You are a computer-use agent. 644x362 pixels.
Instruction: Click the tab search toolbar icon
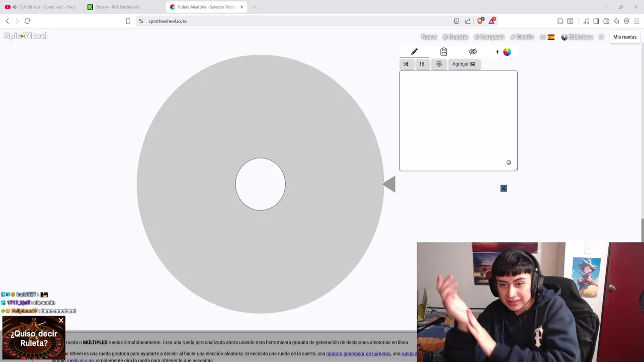[570, 21]
